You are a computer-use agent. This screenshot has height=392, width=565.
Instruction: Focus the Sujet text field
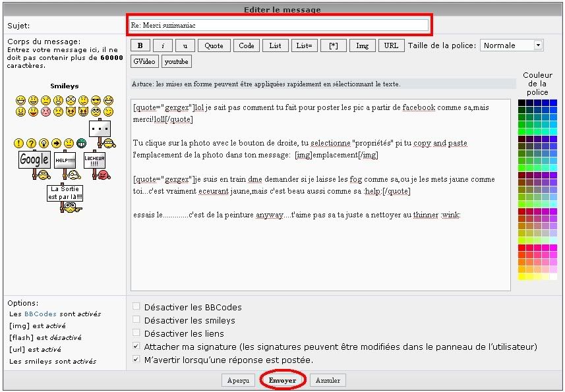278,25
